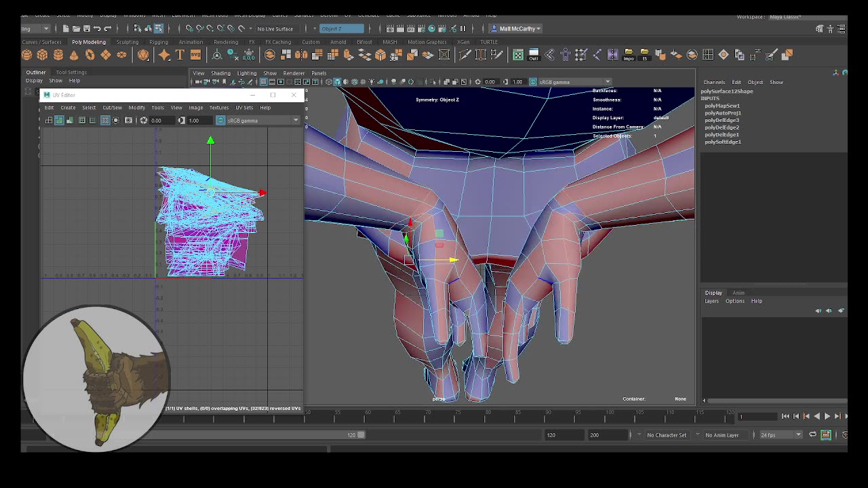Create a polygon cylinder from shelf
Screen dimensions: 868x488
58,55
